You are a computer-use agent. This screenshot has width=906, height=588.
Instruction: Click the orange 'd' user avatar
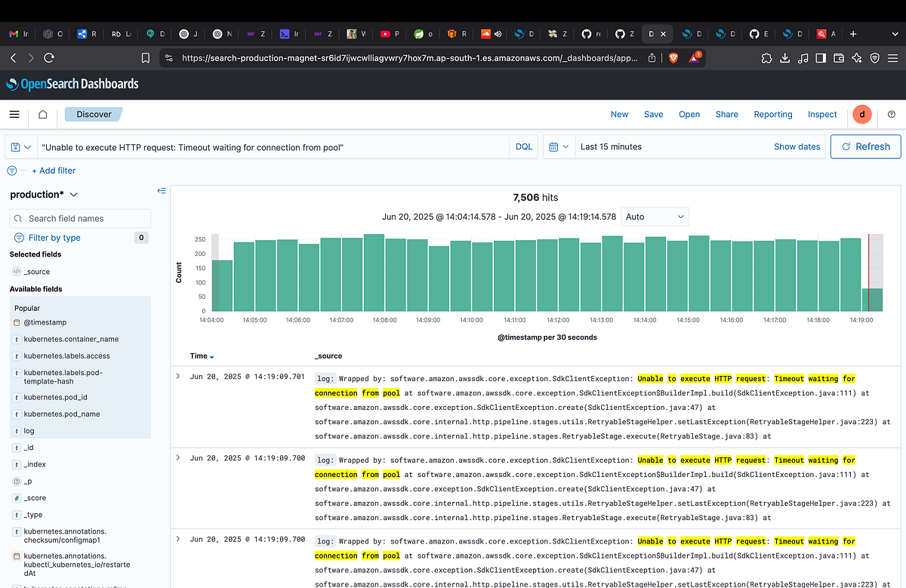coord(862,114)
